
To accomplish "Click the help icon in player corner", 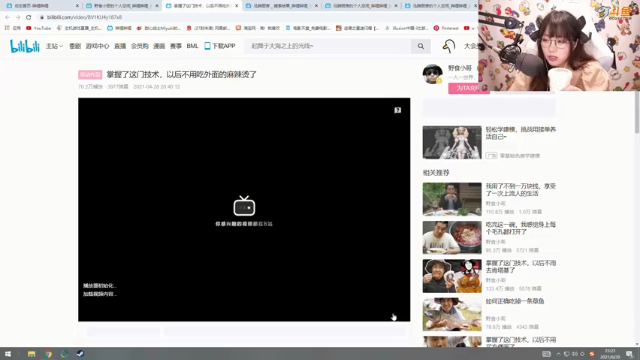I will pos(398,110).
